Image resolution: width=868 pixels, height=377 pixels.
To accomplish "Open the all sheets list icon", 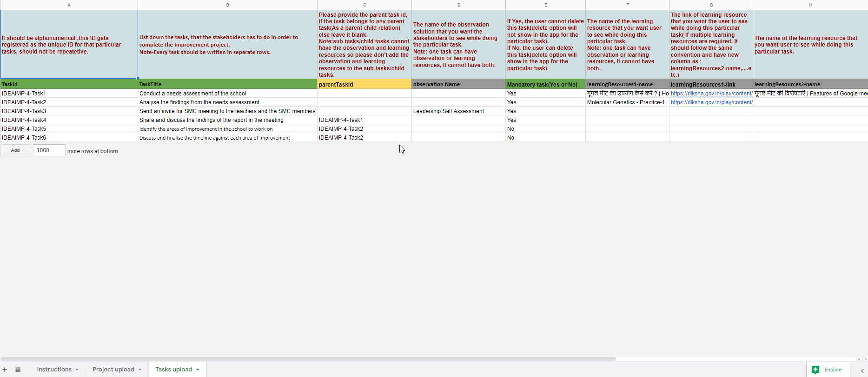I will tap(18, 370).
